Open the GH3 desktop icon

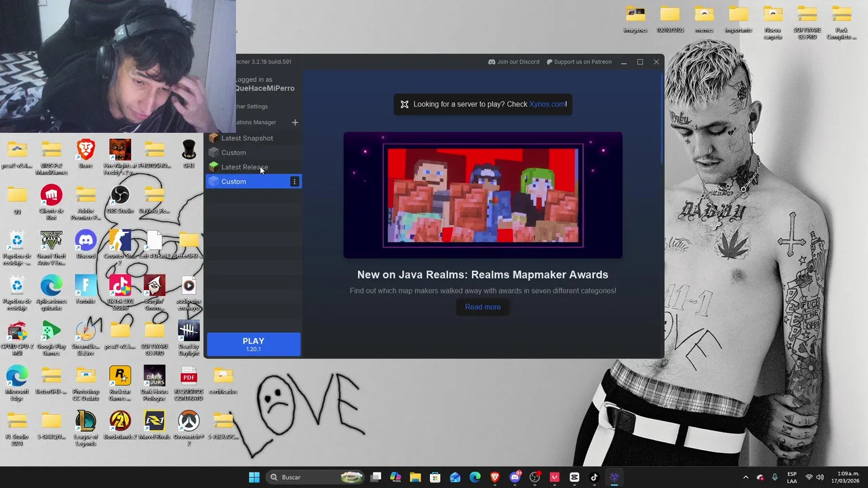tap(189, 154)
